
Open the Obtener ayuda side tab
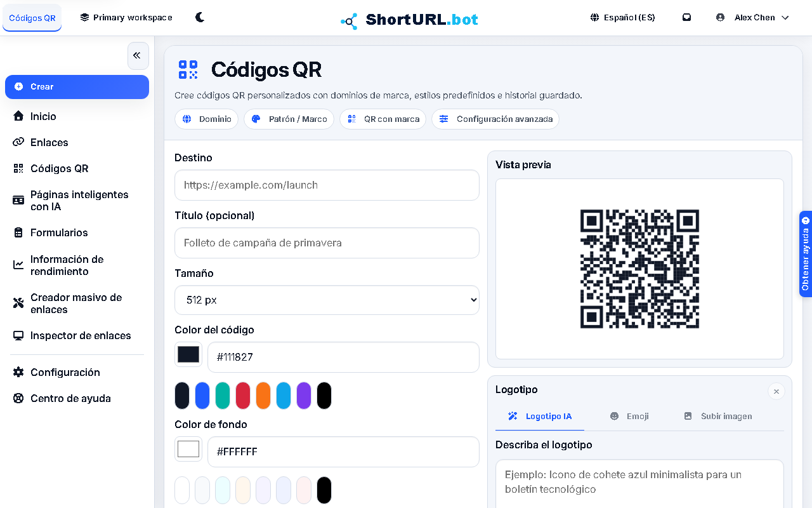[806, 254]
